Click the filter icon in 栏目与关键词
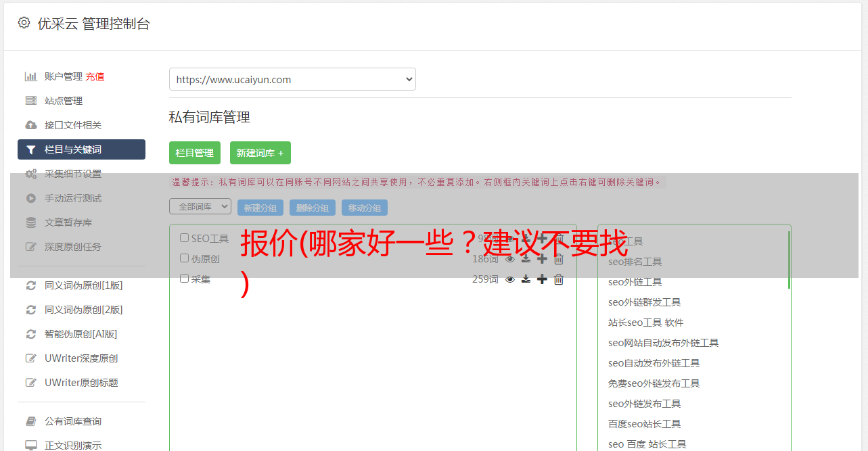 point(30,149)
